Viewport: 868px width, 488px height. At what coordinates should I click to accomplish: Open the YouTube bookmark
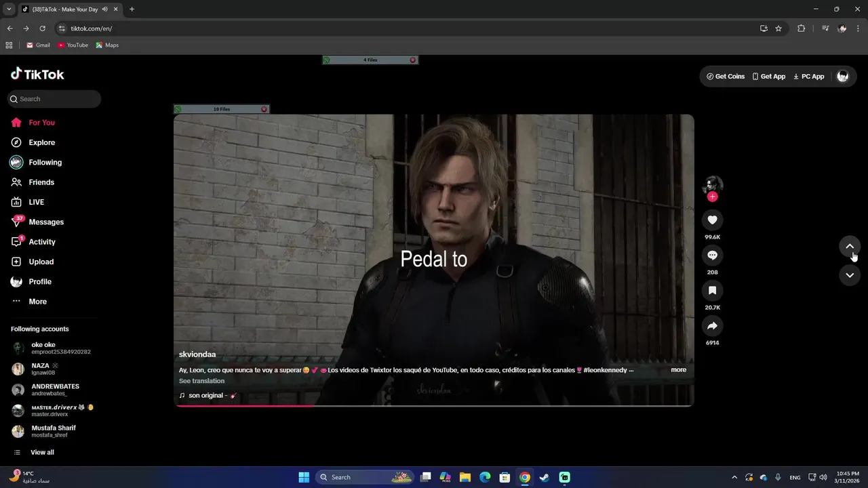click(x=73, y=45)
